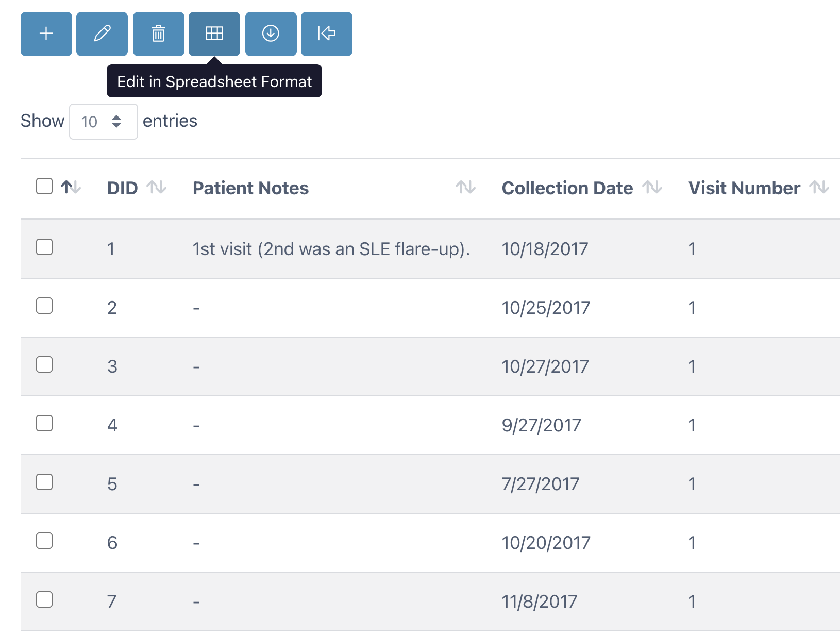Tick the checkbox for DID 7 row
840x635 pixels.
[x=44, y=599]
